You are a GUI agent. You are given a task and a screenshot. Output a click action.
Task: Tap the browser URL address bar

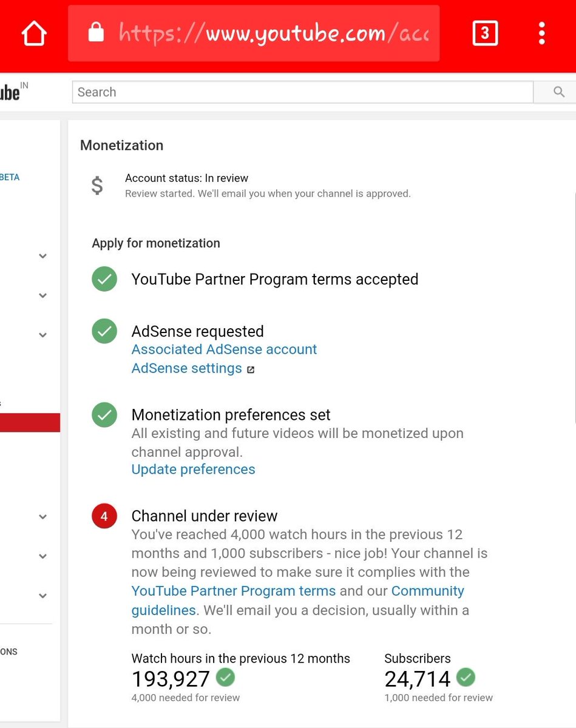tap(254, 33)
